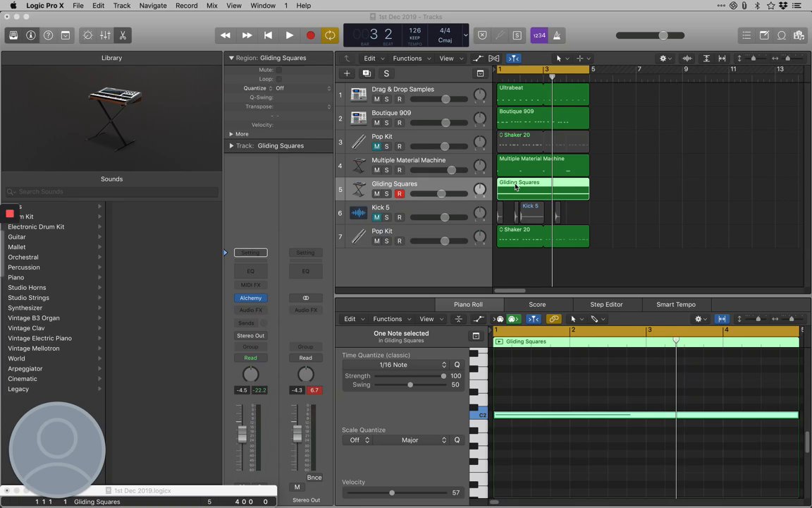Screen dimensions: 812x508
Task: Toggle Cycle mode button
Action: (x=330, y=35)
